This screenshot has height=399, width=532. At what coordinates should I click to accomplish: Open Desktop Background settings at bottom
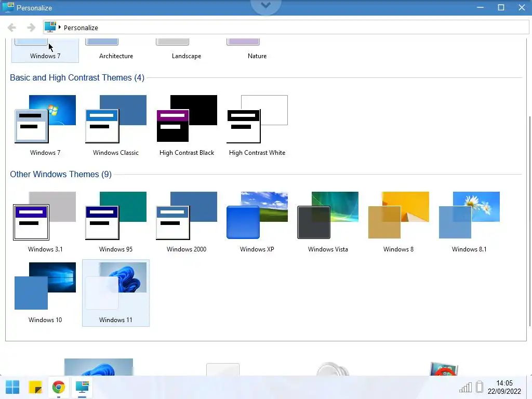(x=99, y=367)
